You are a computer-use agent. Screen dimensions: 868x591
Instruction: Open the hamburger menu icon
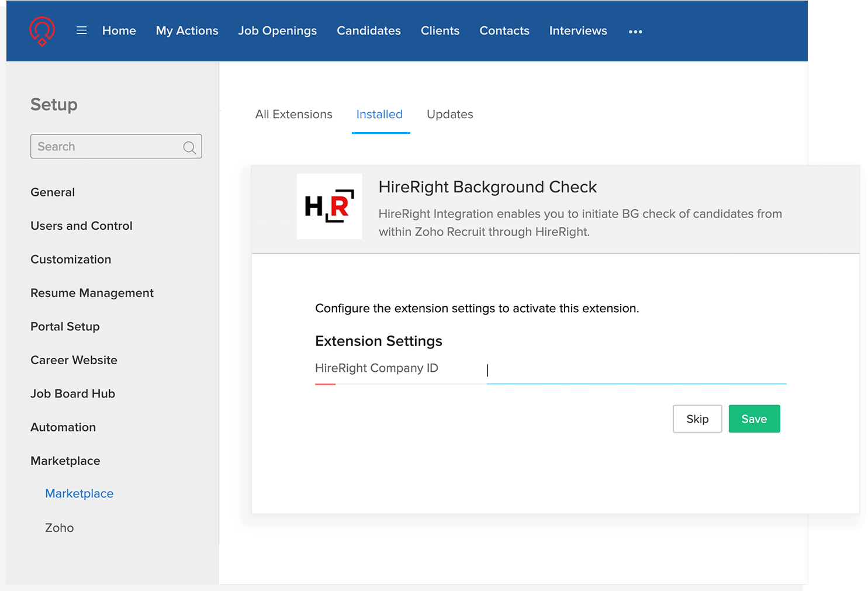[82, 30]
